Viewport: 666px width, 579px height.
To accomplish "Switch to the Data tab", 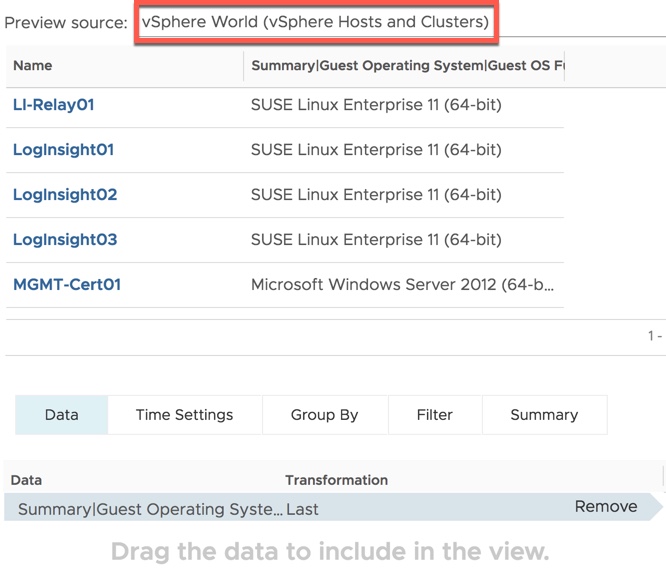I will pos(62,415).
